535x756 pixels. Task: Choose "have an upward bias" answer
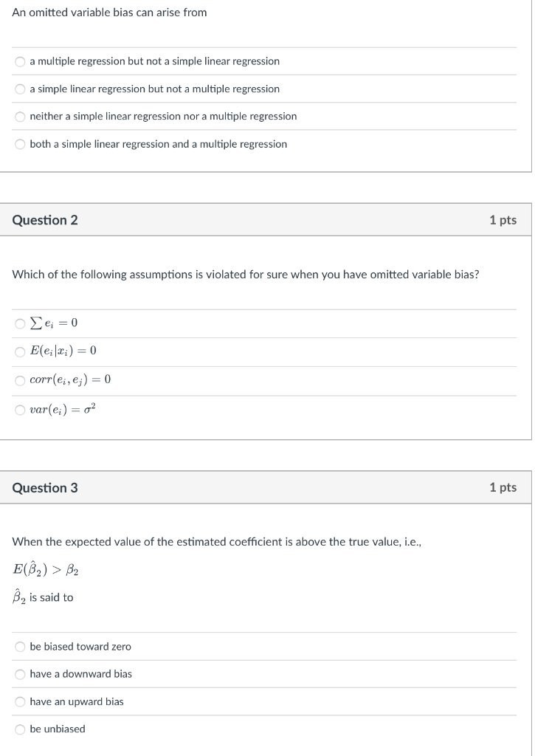coord(20,702)
